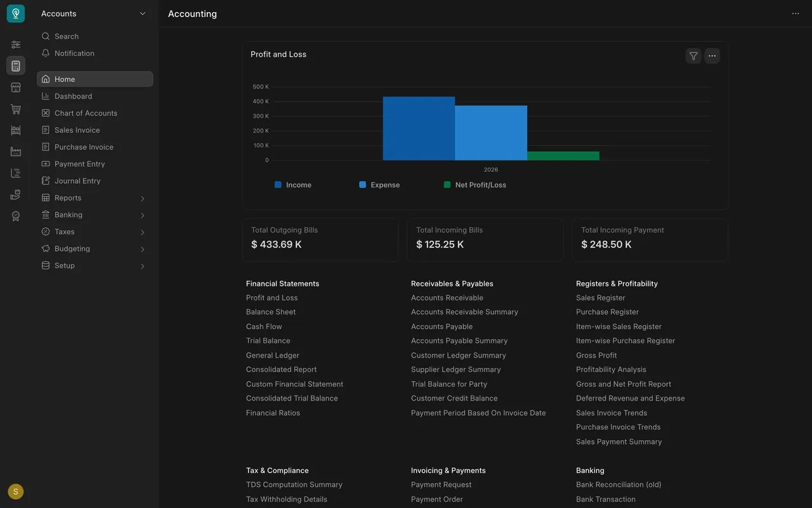Click the teal lightbulb app logo
This screenshot has height=508, width=812.
point(16,13)
